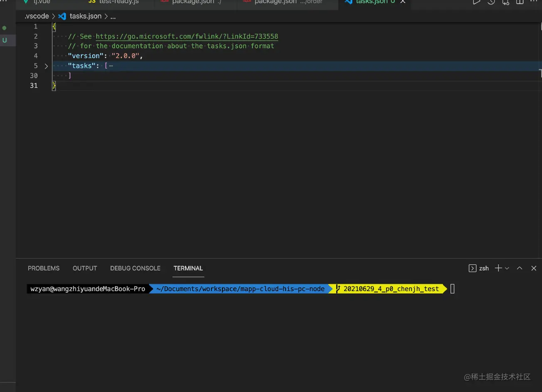
Task: Click the folded code ellipsis after "tasks": [
Action: click(111, 66)
